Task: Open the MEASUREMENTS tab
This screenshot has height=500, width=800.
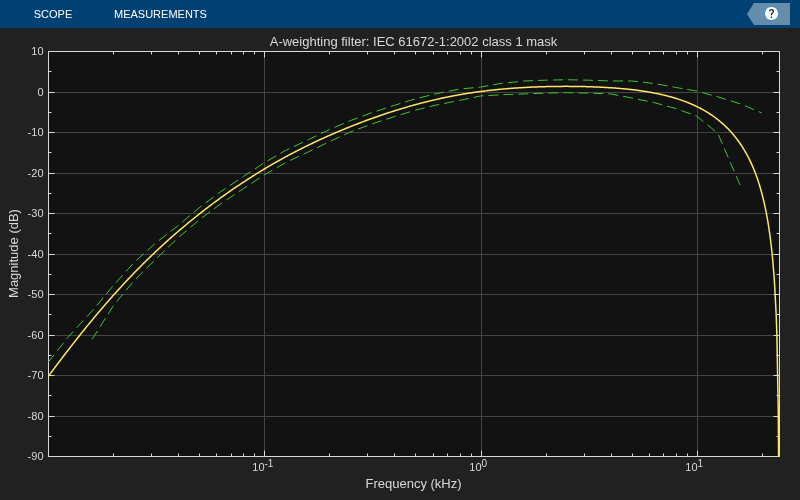Action: pyautogui.click(x=160, y=14)
